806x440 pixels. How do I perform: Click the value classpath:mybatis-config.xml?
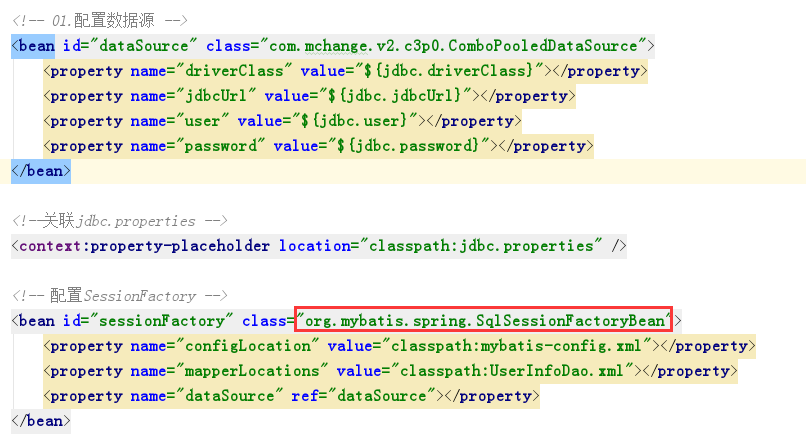coord(516,346)
